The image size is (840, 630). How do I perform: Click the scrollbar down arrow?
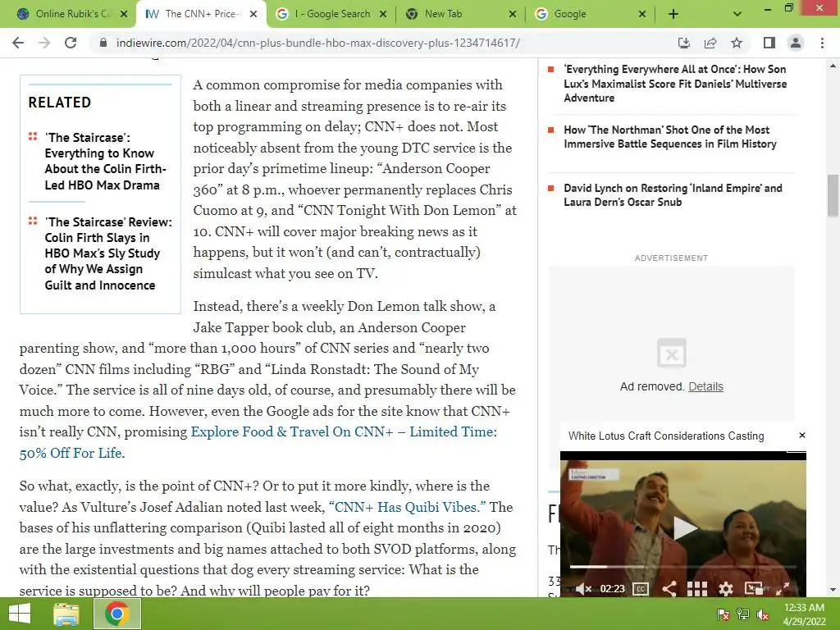tap(833, 590)
